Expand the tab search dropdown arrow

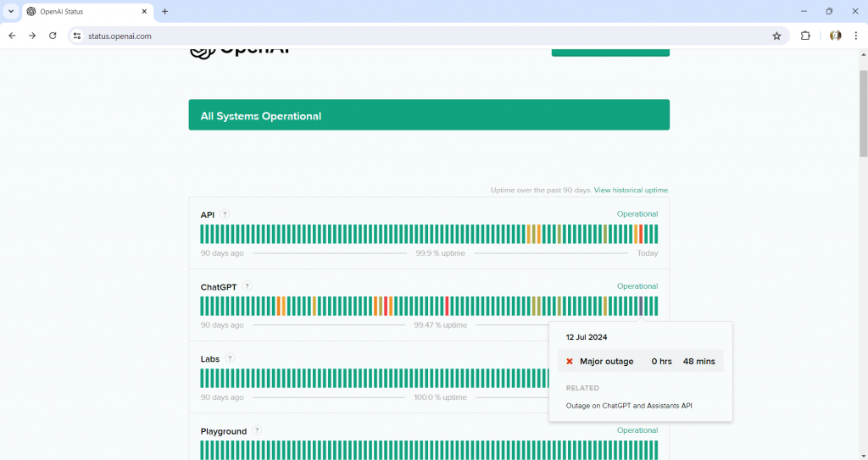coord(11,11)
